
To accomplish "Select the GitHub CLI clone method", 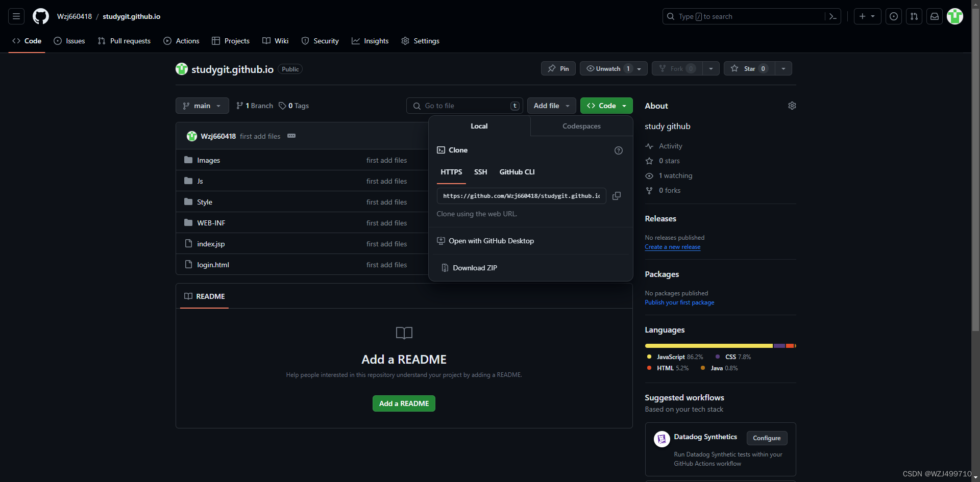I will coord(517,172).
